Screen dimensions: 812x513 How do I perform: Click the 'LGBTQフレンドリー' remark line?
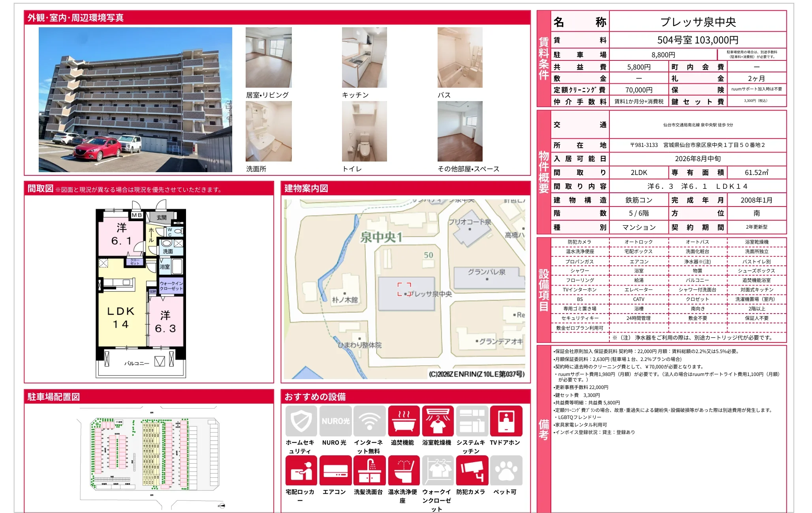pyautogui.click(x=577, y=417)
